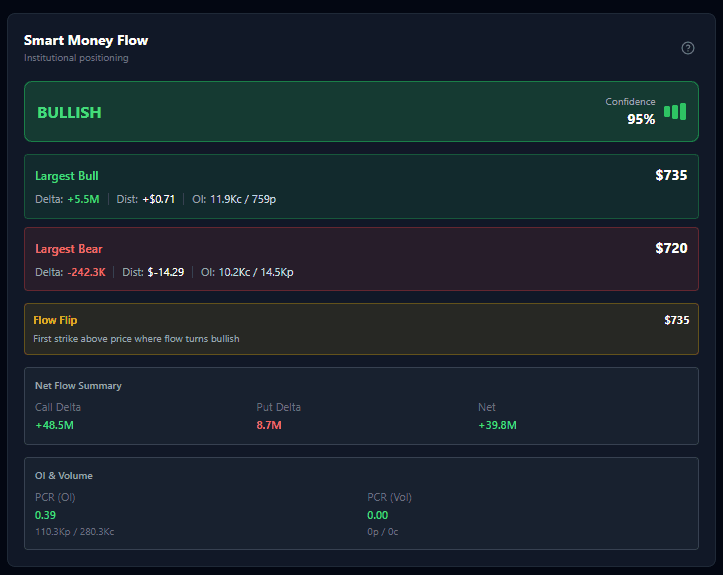Click the Largest Bull $735 strike
Image resolution: width=723 pixels, height=575 pixels.
(671, 175)
